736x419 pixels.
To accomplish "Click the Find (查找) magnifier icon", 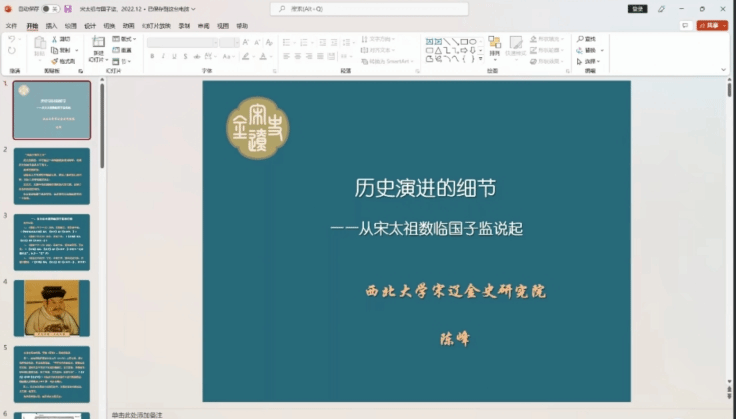I will pos(579,39).
